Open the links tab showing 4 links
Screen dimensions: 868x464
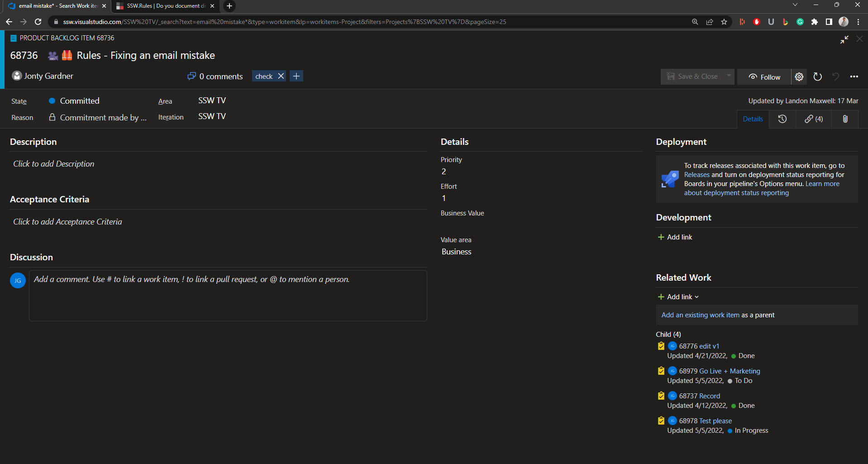pos(813,119)
